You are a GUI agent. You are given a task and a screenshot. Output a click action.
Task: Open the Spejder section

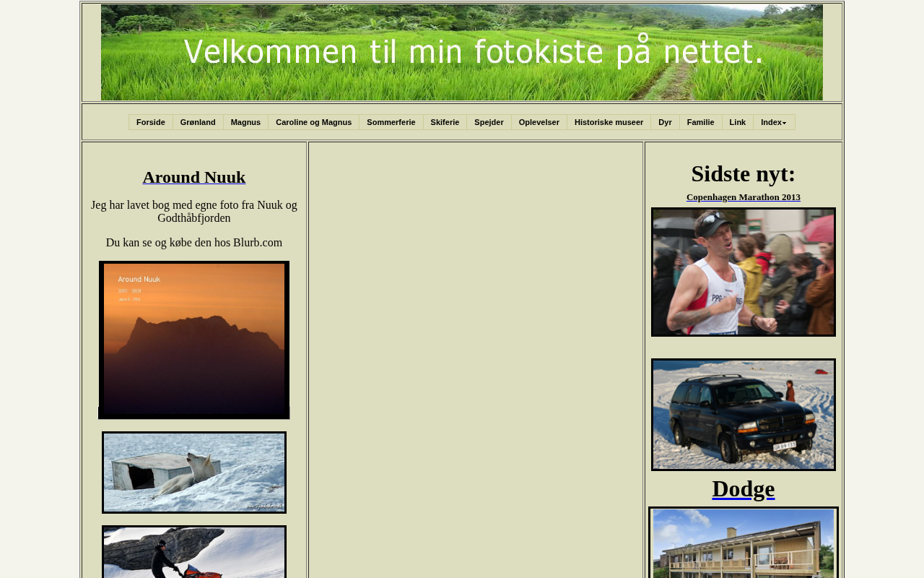click(x=489, y=122)
